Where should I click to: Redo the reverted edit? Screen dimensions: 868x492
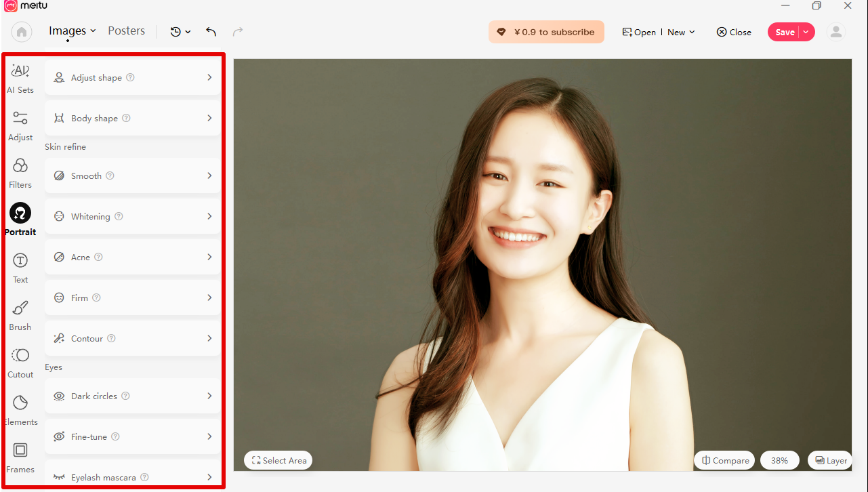click(x=238, y=32)
